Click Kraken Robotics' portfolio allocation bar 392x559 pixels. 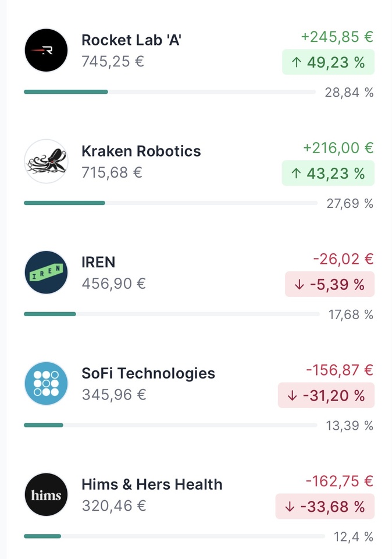(x=170, y=203)
